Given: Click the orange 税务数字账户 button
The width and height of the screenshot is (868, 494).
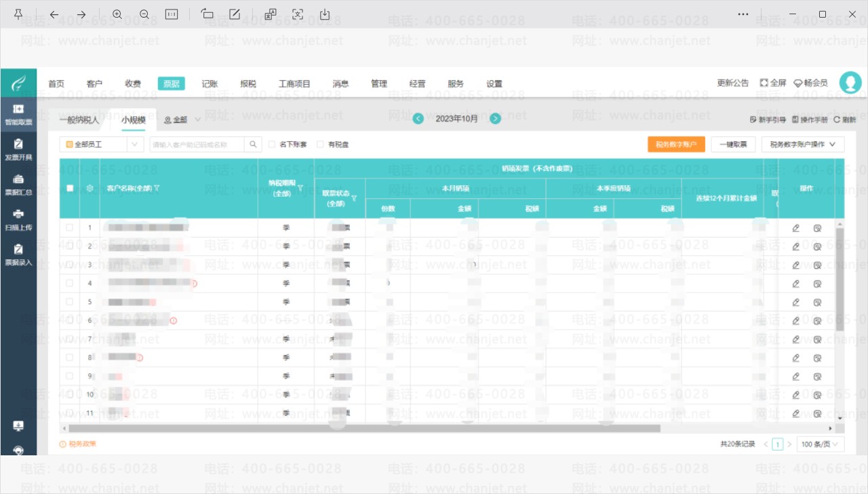Looking at the screenshot, I should point(676,145).
